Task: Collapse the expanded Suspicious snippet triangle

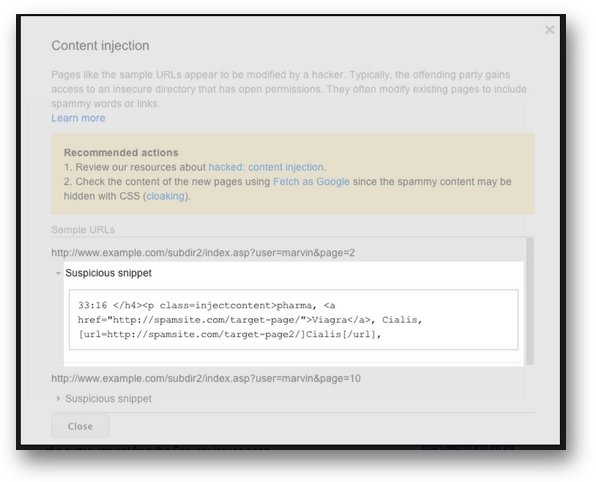Action: pos(58,273)
